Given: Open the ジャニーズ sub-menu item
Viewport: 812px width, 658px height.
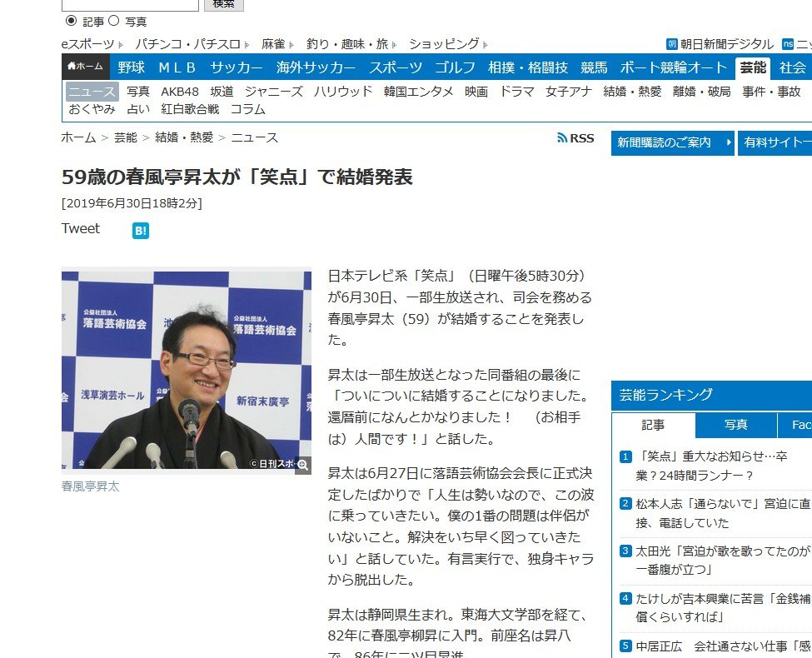Looking at the screenshot, I should click(273, 92).
